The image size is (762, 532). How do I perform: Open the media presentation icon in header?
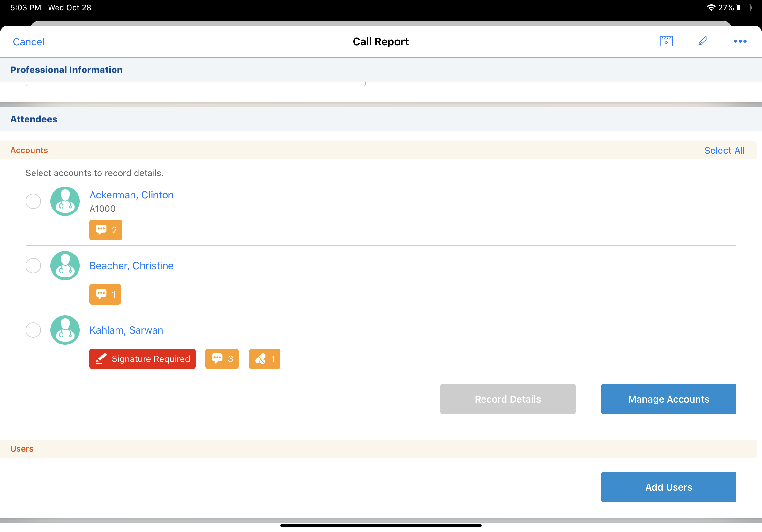point(666,41)
